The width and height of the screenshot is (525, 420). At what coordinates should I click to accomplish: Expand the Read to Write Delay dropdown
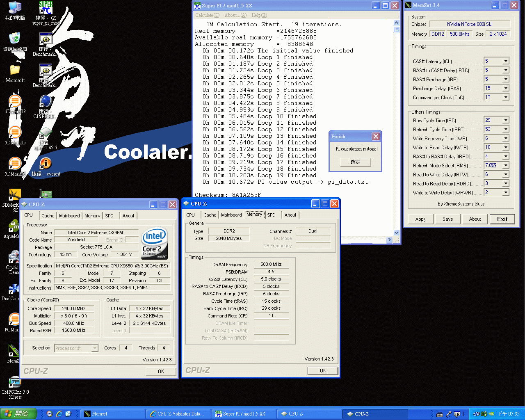(x=506, y=174)
